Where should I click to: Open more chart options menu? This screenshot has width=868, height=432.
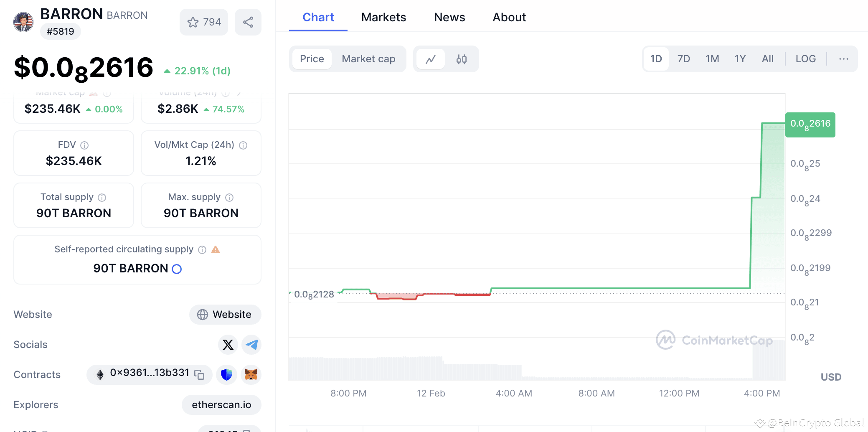[843, 59]
